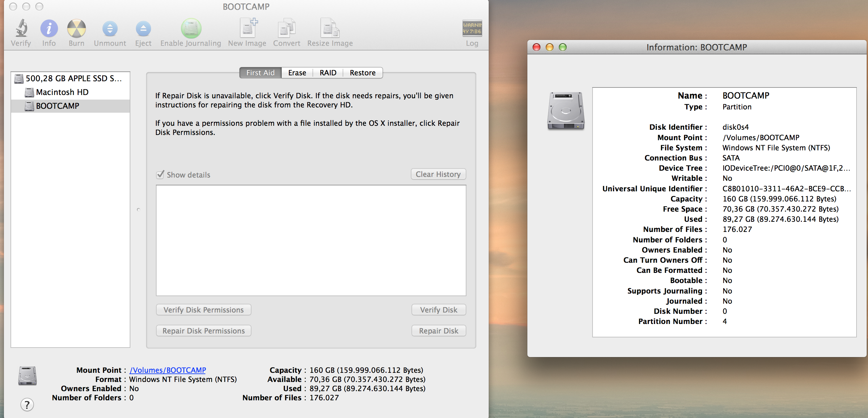Image resolution: width=868 pixels, height=418 pixels.
Task: Click the Clear History button
Action: (x=438, y=174)
